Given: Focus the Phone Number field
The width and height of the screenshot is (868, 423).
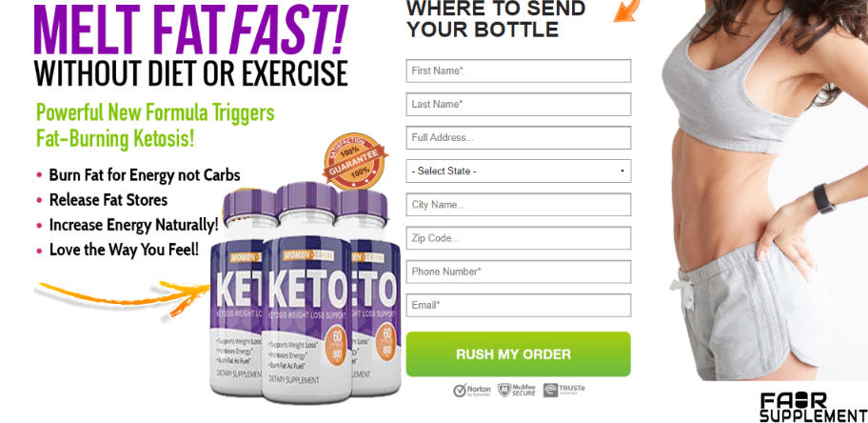Looking at the screenshot, I should pos(518,272).
